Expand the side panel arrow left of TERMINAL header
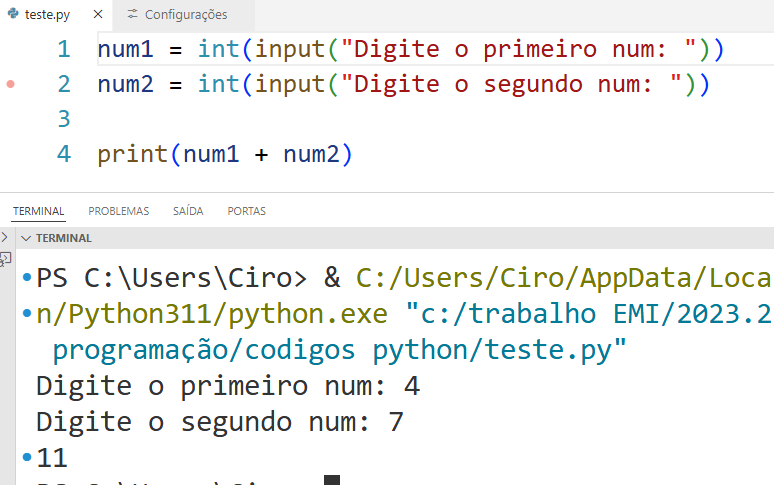Viewport: 774px width, 485px height. [x=5, y=238]
